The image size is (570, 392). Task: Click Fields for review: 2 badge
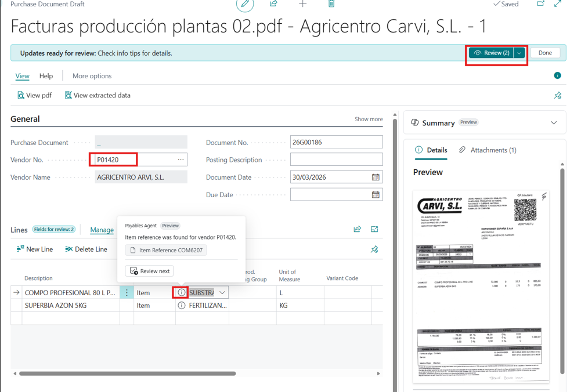pyautogui.click(x=54, y=229)
